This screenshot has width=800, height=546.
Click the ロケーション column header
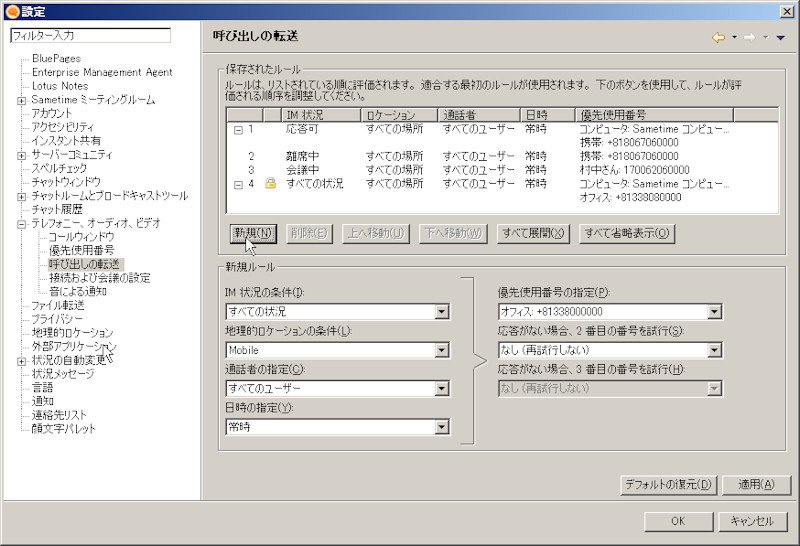[x=399, y=115]
